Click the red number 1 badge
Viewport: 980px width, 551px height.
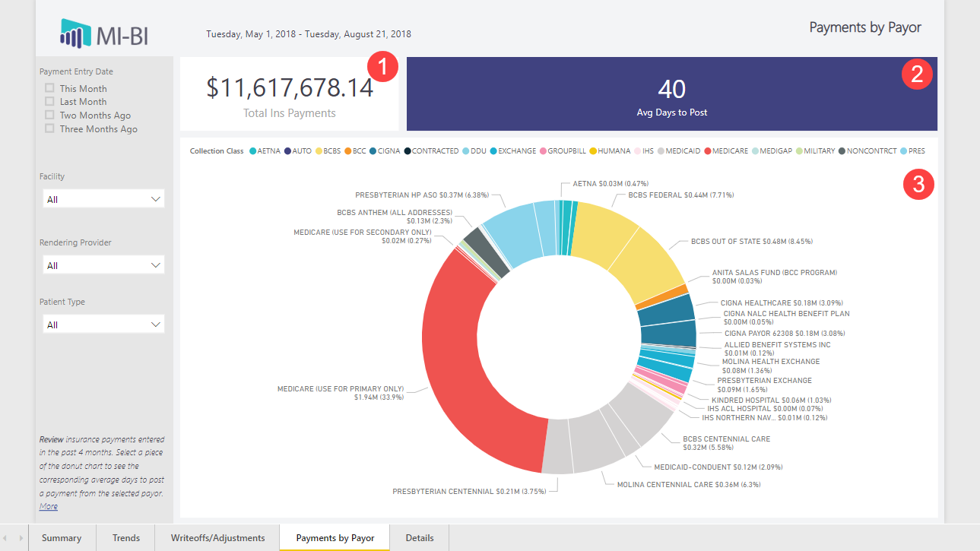click(x=383, y=67)
